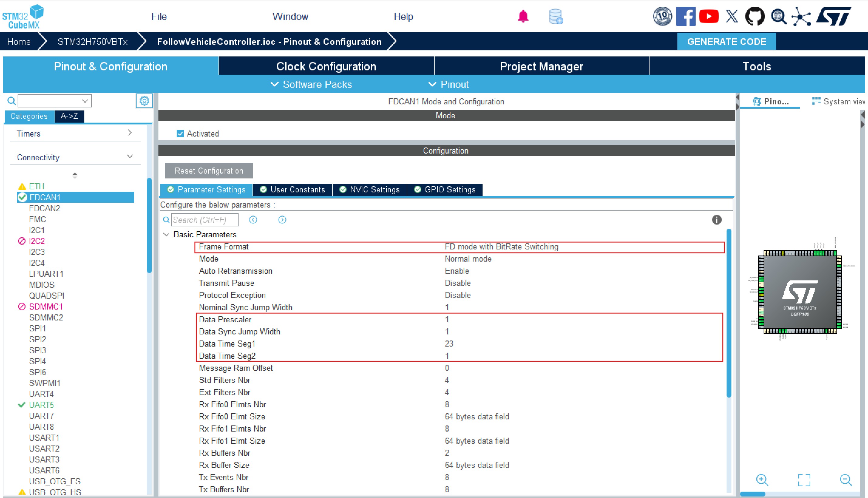Expand the Timers category
The image size is (868, 498).
pos(130,133)
